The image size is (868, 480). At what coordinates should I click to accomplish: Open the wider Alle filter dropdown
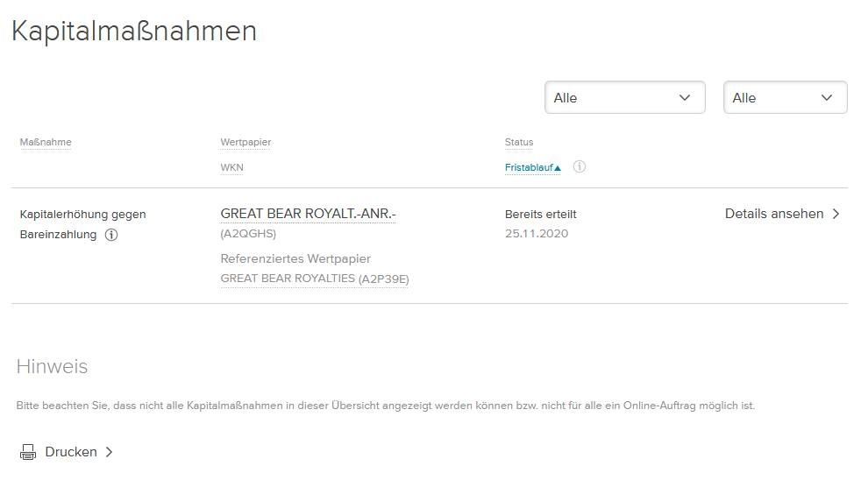(624, 97)
